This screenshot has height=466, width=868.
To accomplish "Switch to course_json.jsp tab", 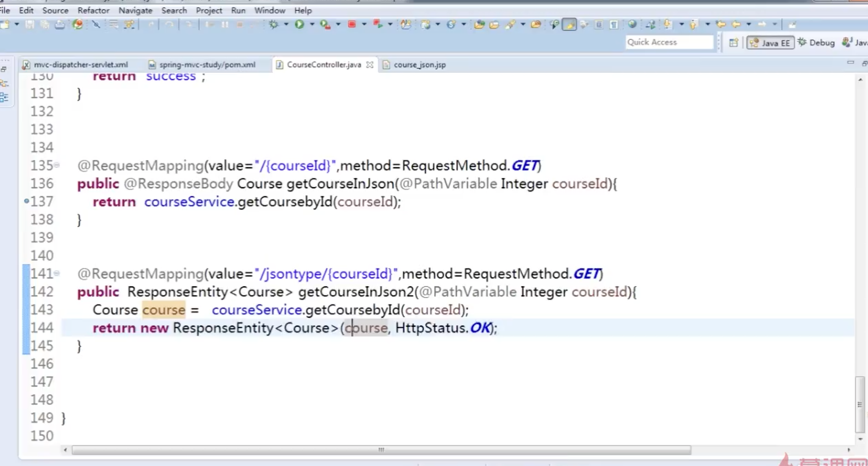I will [x=415, y=65].
